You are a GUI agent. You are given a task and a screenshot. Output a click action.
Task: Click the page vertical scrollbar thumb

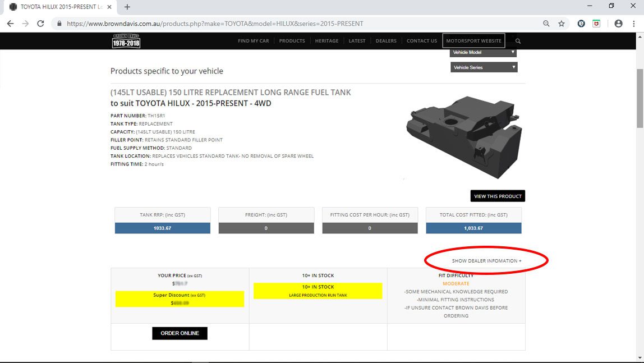click(x=640, y=99)
